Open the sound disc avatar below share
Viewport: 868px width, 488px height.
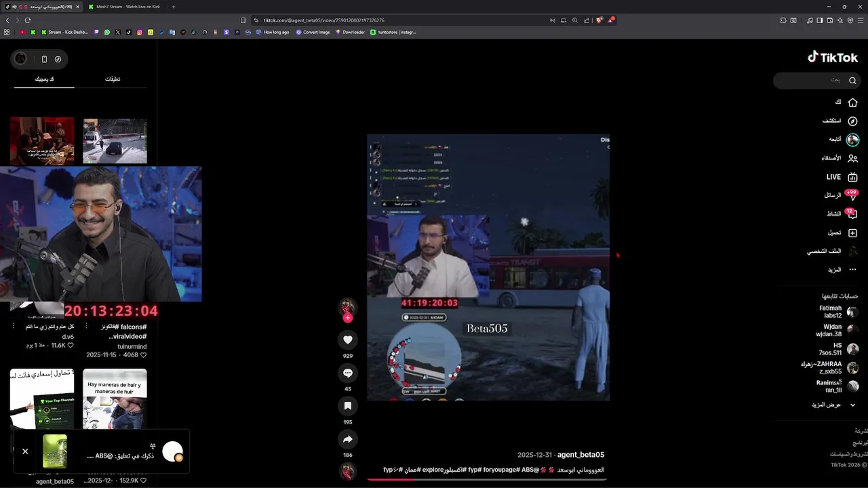point(348,472)
